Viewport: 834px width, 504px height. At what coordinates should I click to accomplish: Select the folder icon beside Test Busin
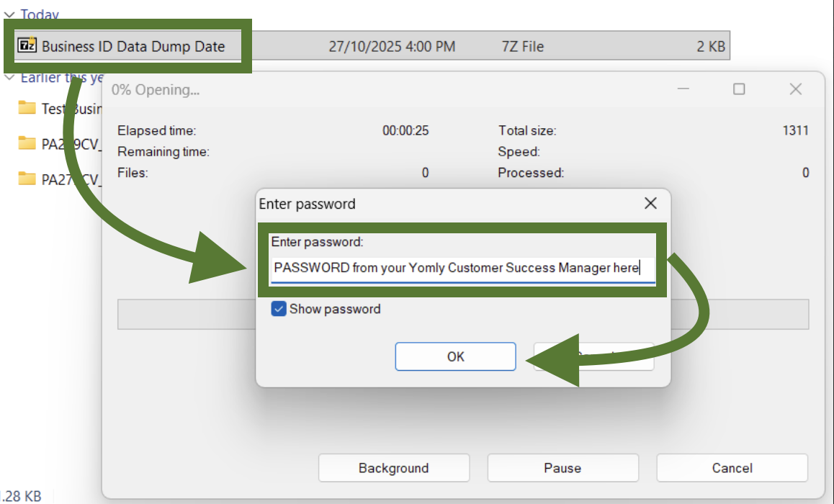(27, 108)
